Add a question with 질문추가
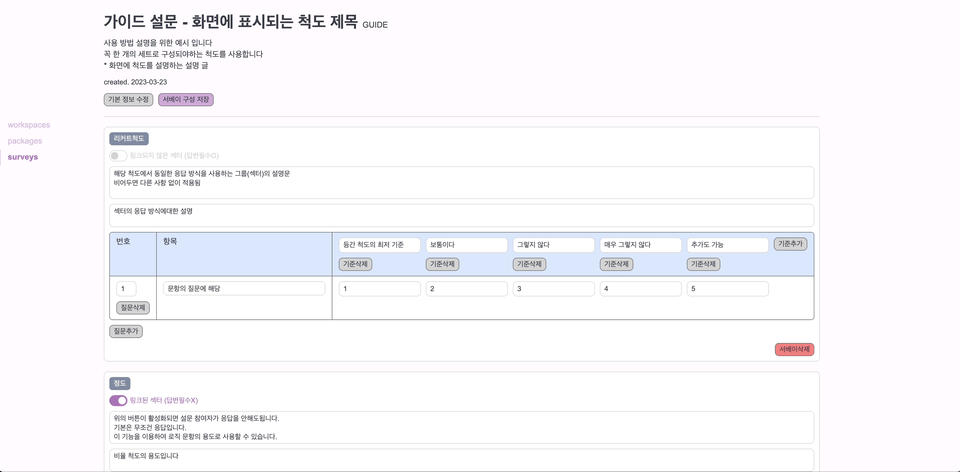The width and height of the screenshot is (960, 472). [126, 331]
